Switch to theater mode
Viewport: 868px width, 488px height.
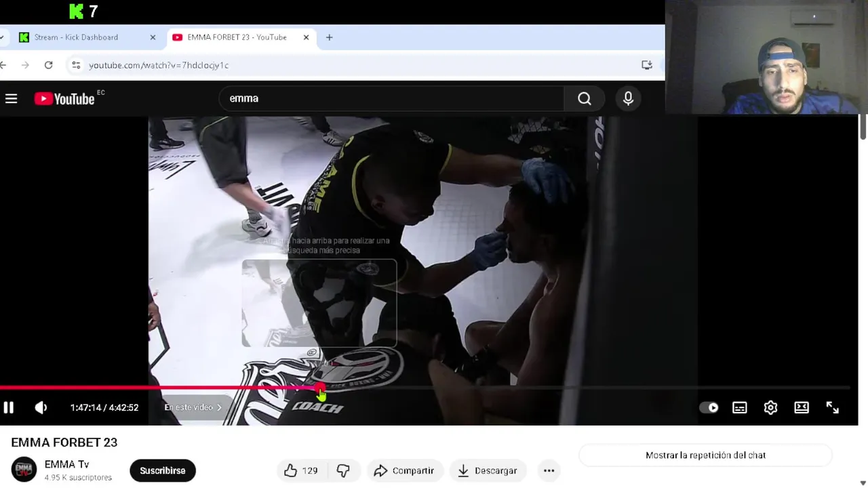(x=802, y=407)
